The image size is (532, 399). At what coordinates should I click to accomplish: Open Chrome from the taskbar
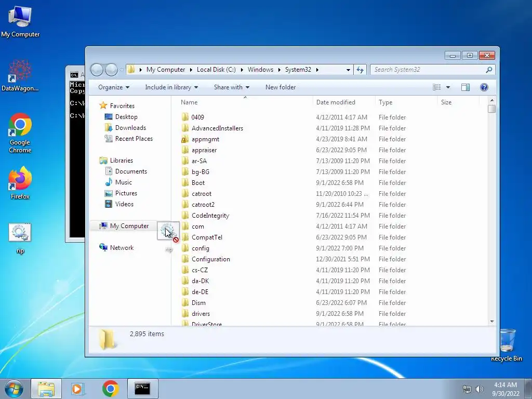pyautogui.click(x=110, y=389)
